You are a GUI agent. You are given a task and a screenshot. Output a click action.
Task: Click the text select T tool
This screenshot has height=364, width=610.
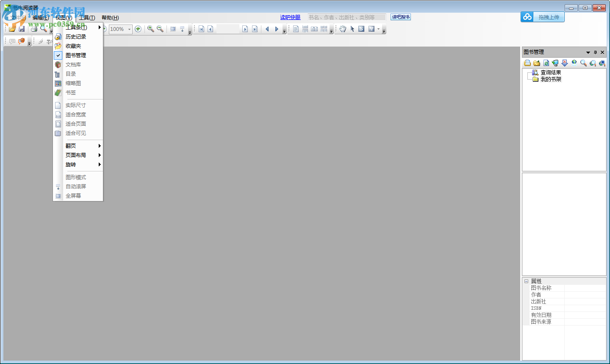[372, 29]
